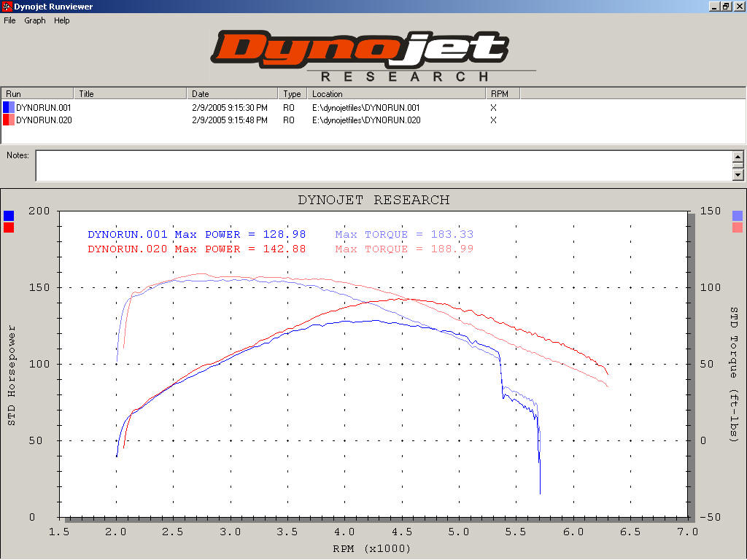Click the red color icon for DYNORUN.020

point(9,120)
